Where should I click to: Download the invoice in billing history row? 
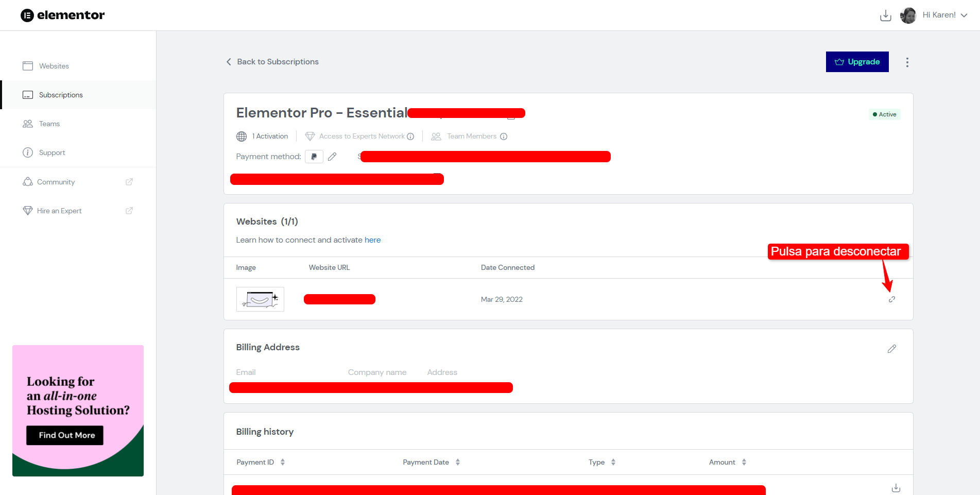pyautogui.click(x=896, y=488)
